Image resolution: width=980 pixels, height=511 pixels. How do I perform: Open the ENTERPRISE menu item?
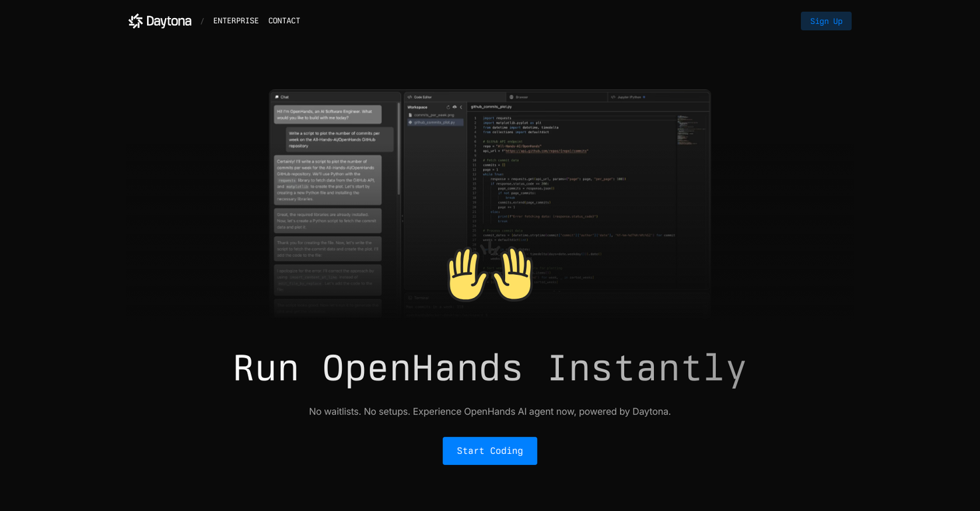pyautogui.click(x=236, y=21)
